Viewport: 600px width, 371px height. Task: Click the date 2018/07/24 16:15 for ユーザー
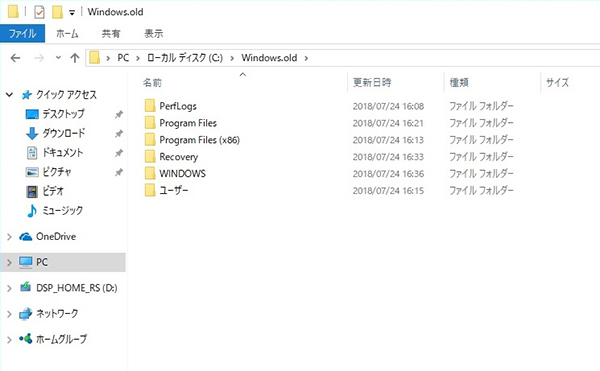point(388,190)
